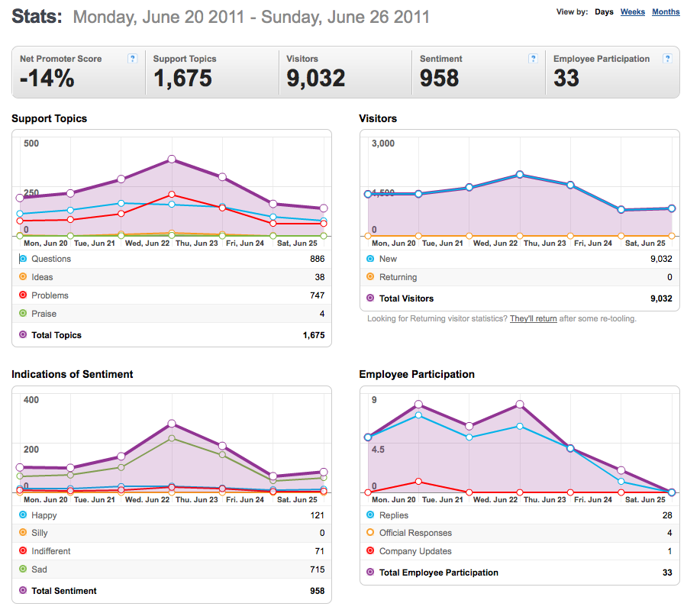Select the Total Topics legend row
700x613 pixels.
point(172,335)
